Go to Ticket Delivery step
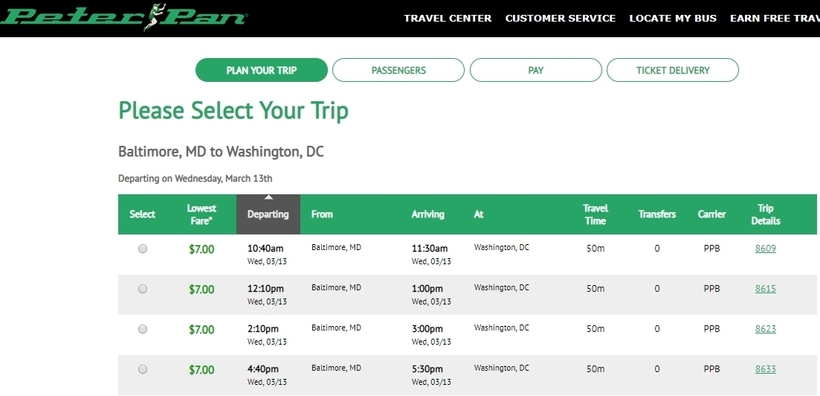 [x=673, y=70]
